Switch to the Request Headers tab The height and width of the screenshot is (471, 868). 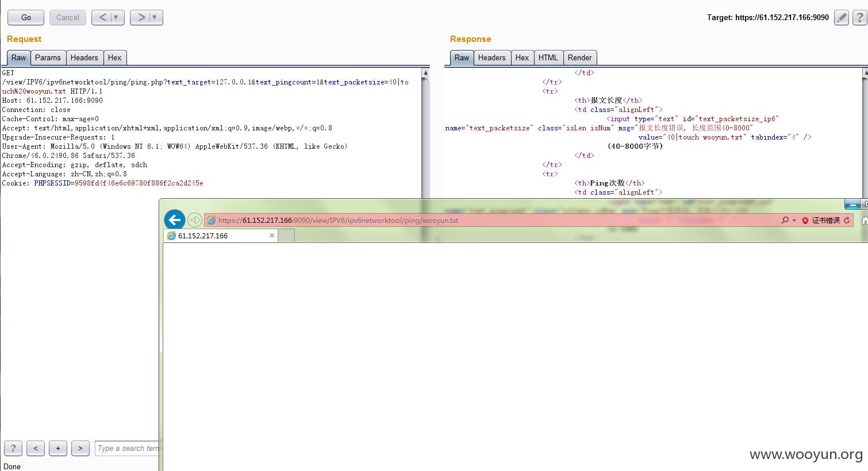(85, 57)
